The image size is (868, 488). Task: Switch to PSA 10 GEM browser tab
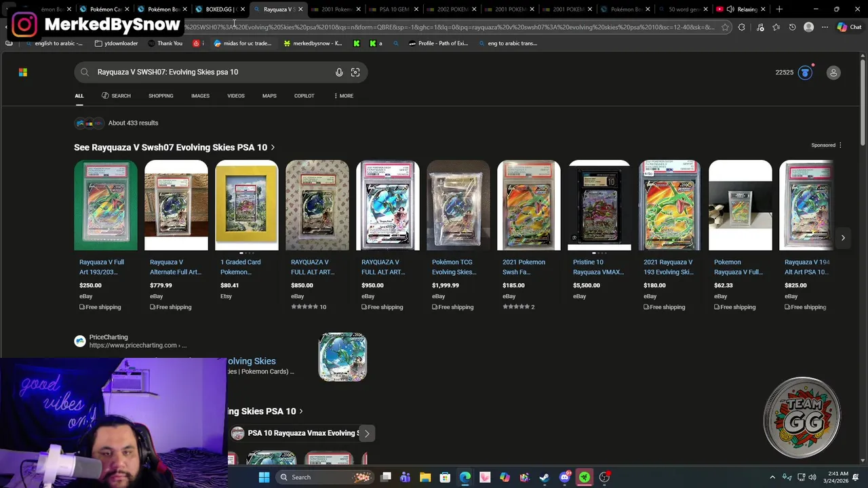(x=394, y=9)
